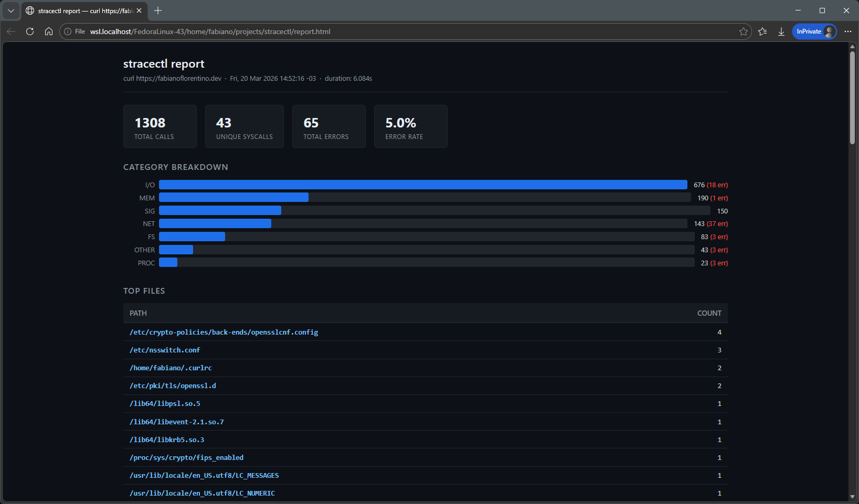Click the NET category bar

[x=215, y=224]
